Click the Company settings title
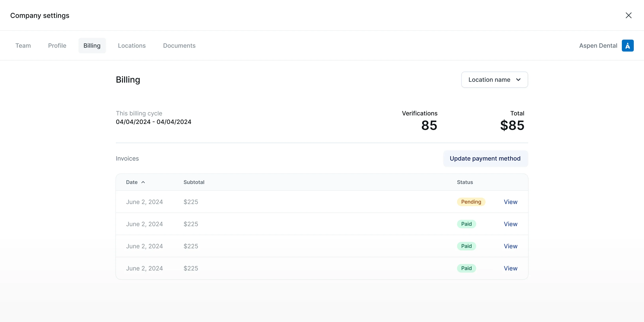The width and height of the screenshot is (644, 322). (40, 16)
